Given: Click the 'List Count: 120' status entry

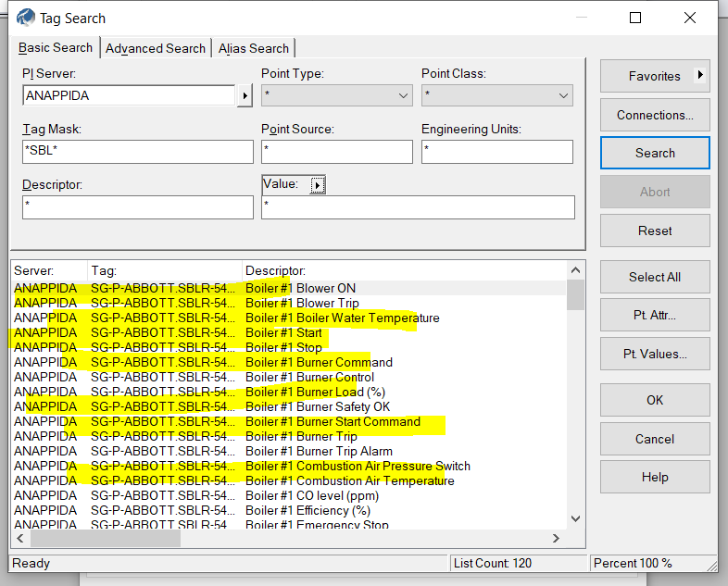Looking at the screenshot, I should click(x=519, y=563).
